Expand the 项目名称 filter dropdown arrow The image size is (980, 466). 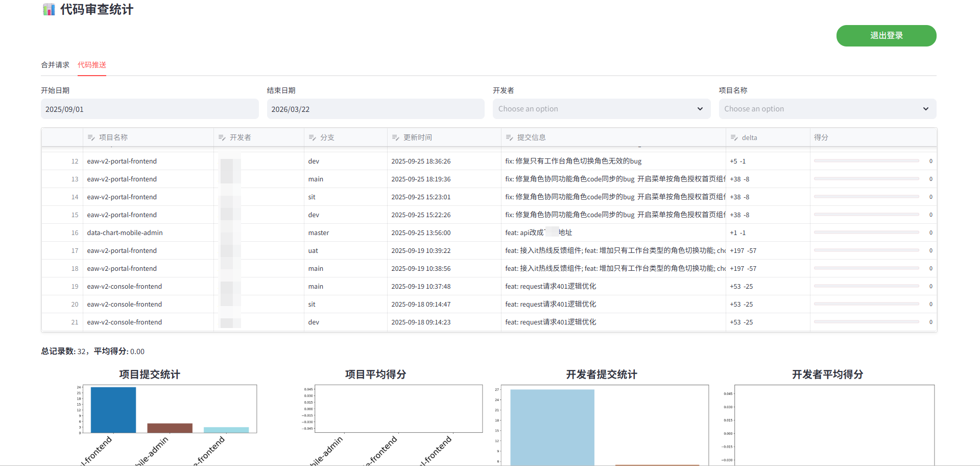click(x=925, y=109)
